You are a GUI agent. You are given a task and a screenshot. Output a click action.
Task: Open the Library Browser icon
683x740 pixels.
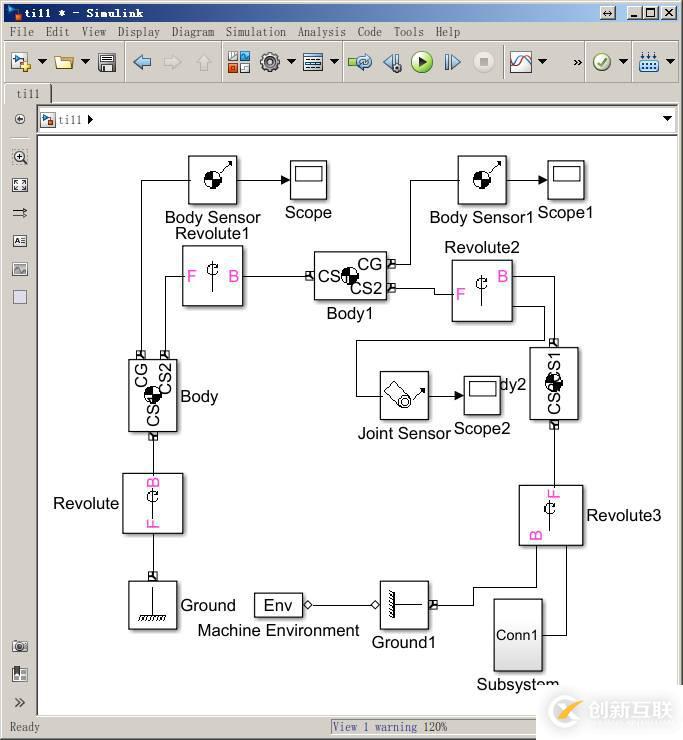[239, 62]
